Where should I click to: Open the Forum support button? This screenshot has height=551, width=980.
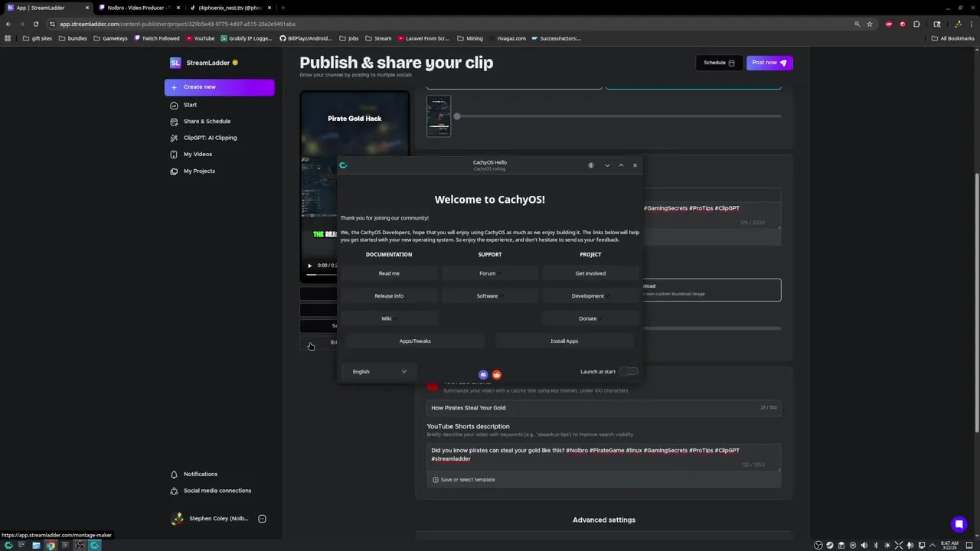[489, 273]
